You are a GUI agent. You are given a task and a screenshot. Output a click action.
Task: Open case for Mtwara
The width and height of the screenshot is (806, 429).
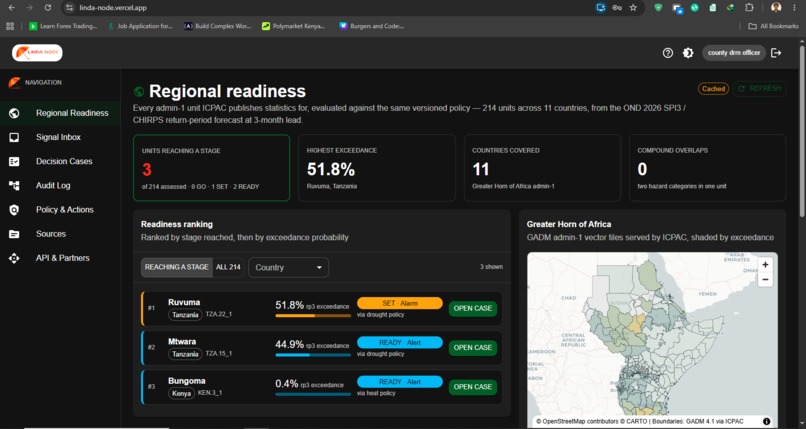[x=472, y=348]
